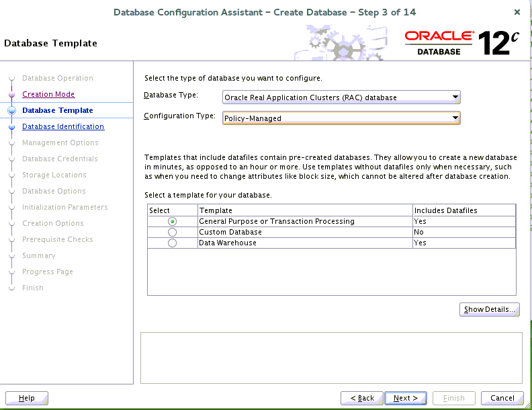The image size is (532, 410).
Task: Select General Purpose or Transaction Processing radio button
Action: [x=172, y=222]
